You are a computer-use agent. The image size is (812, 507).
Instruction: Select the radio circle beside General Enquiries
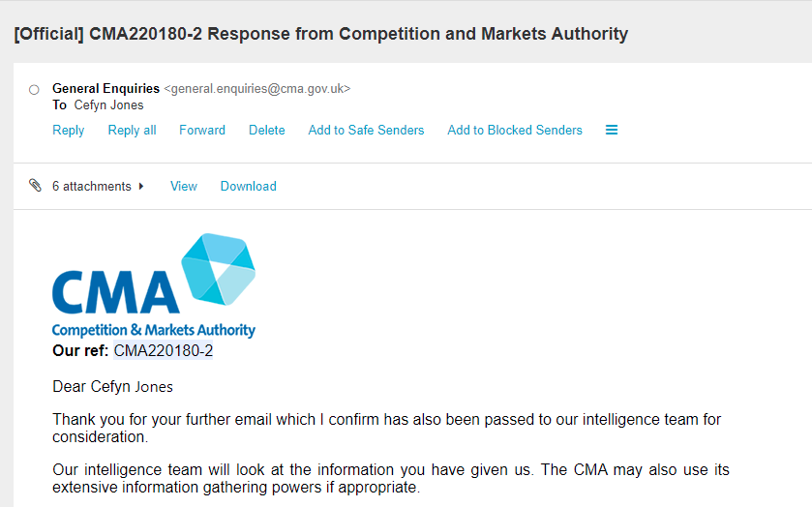point(34,90)
